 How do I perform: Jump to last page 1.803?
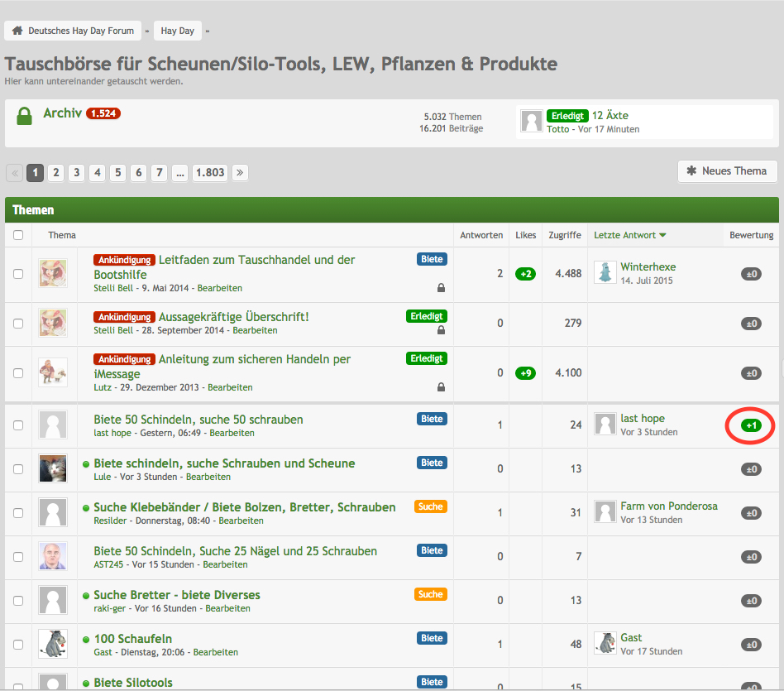(x=210, y=172)
